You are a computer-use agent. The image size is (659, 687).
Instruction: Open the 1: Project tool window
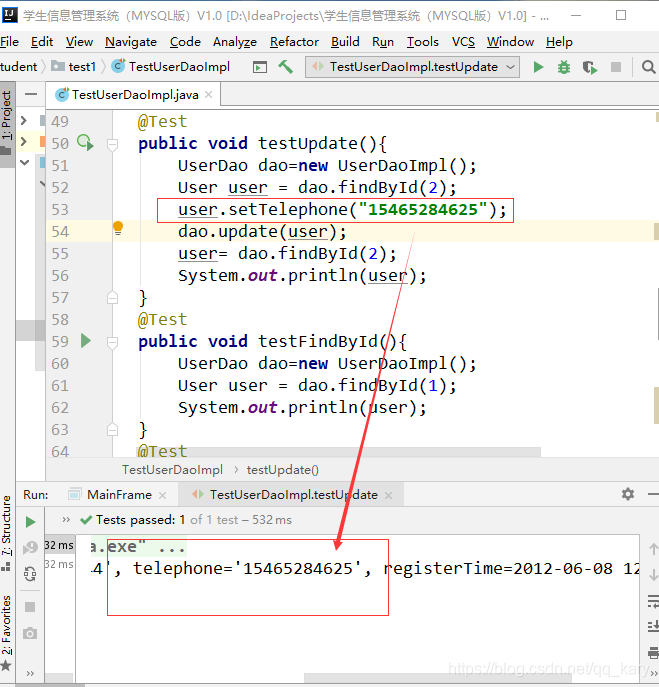click(x=7, y=123)
